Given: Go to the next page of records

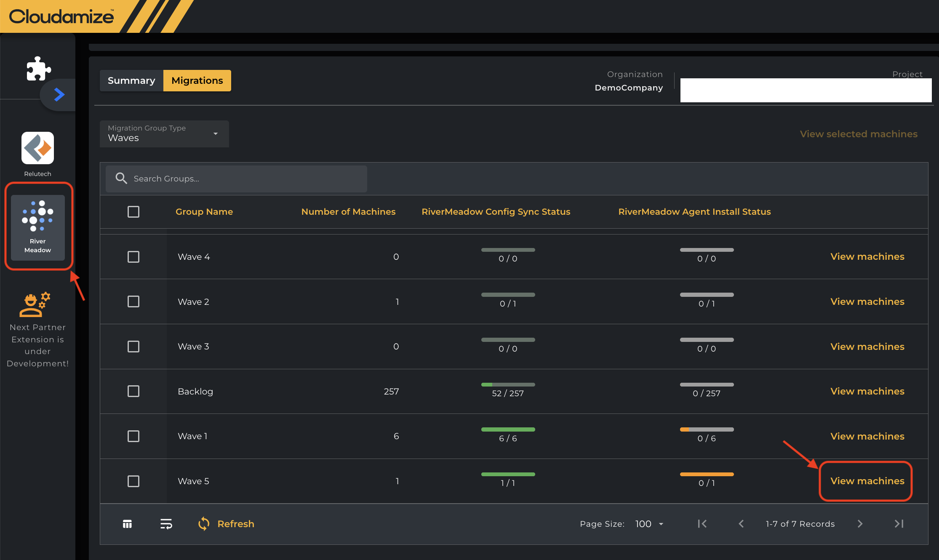Looking at the screenshot, I should pyautogui.click(x=860, y=524).
